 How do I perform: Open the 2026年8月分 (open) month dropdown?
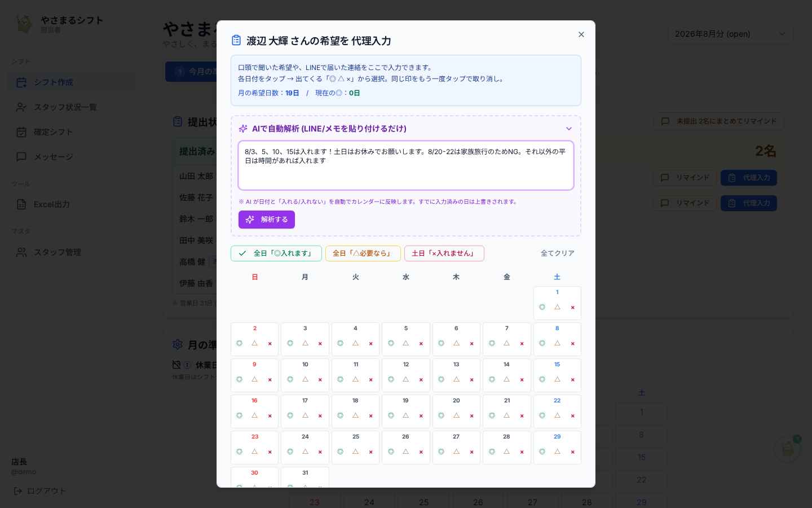pyautogui.click(x=730, y=34)
